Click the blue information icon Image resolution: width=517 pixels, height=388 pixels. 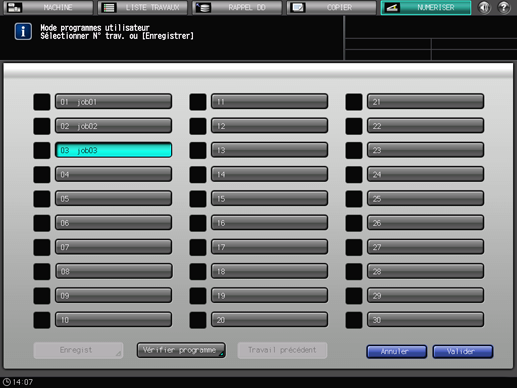23,32
